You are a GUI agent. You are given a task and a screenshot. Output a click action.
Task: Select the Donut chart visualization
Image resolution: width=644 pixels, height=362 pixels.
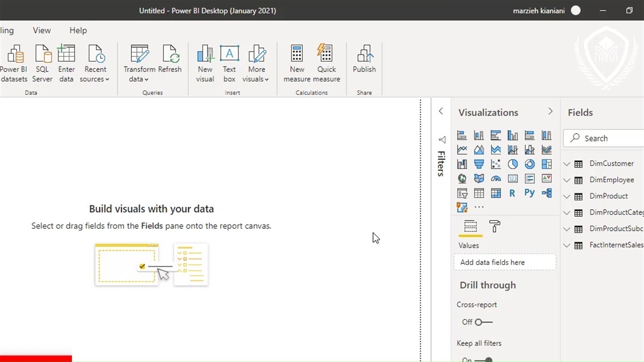[x=529, y=164]
